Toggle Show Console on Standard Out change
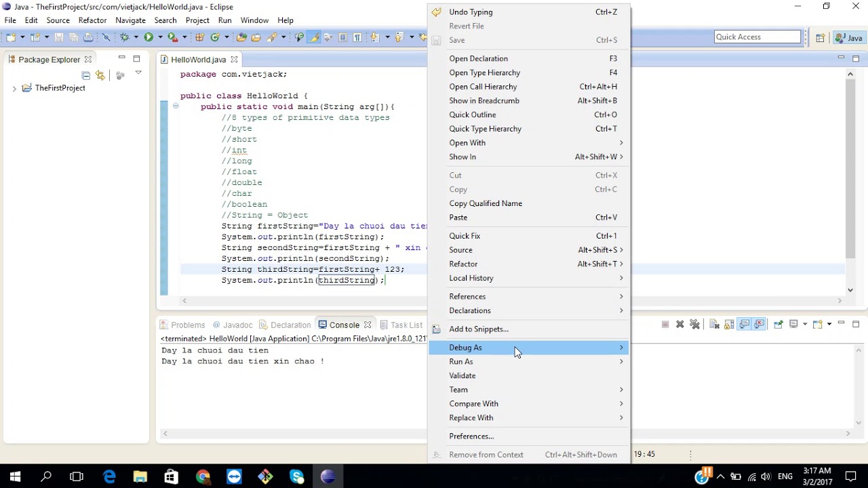The width and height of the screenshot is (868, 488). pyautogui.click(x=744, y=325)
